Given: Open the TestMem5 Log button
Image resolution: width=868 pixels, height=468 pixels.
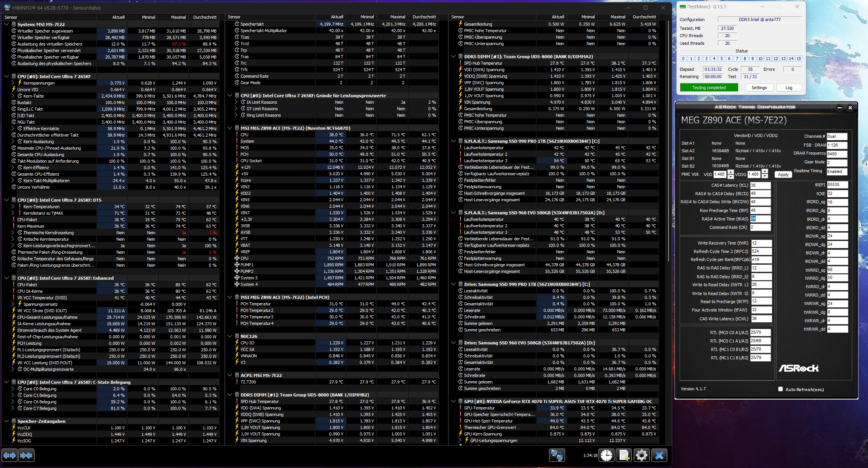Looking at the screenshot, I should point(789,88).
